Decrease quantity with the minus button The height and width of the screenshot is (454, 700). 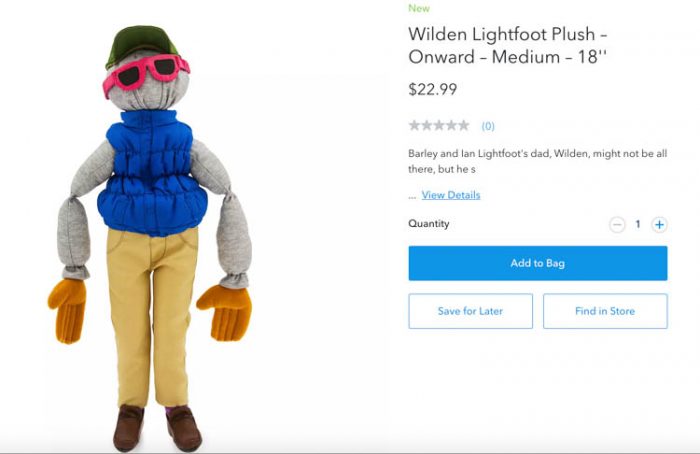[x=617, y=224]
